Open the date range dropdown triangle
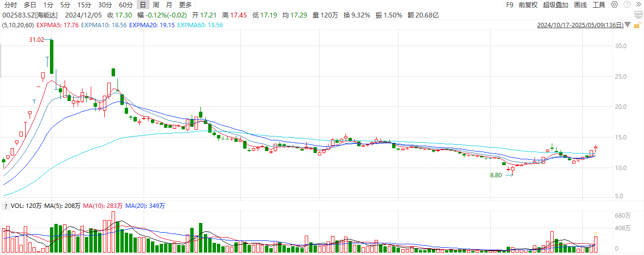This screenshot has height=255, width=644. point(628,26)
